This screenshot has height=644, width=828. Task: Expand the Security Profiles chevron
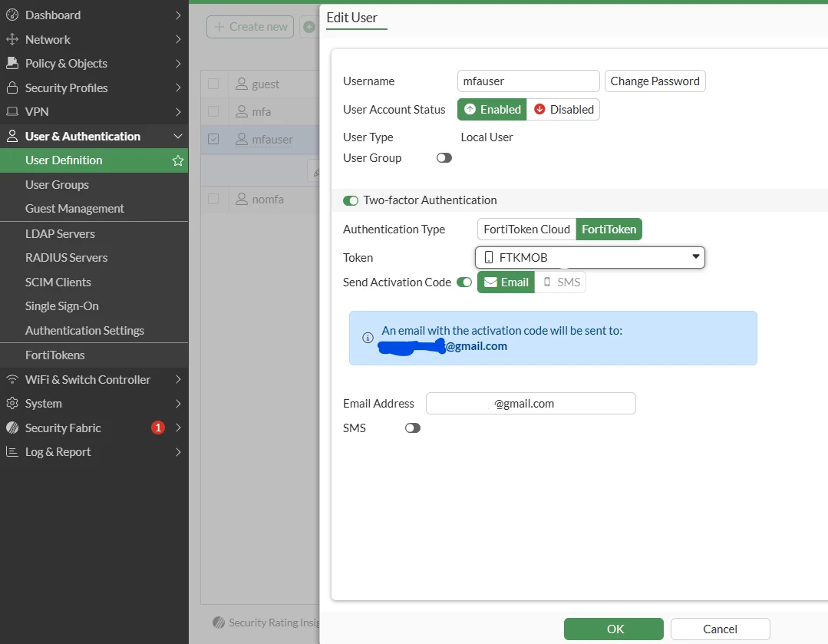[178, 88]
